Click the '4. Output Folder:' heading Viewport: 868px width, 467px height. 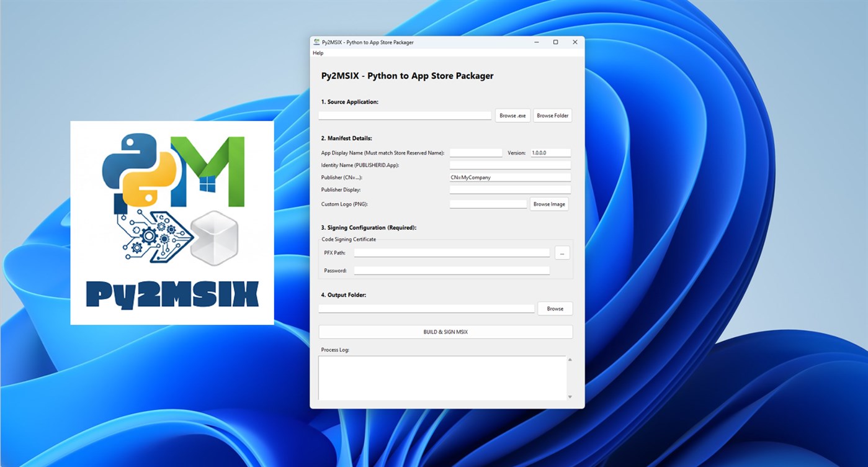344,295
